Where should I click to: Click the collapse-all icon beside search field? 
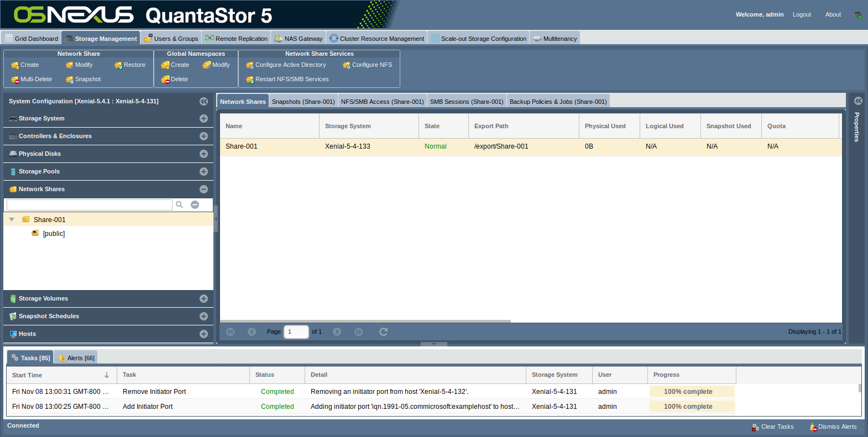point(195,205)
